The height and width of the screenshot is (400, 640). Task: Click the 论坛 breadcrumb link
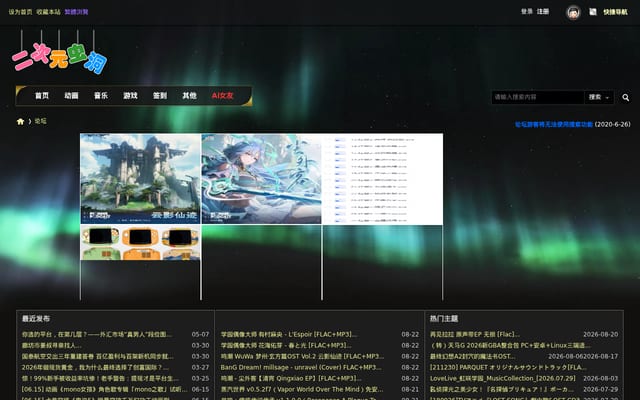pyautogui.click(x=40, y=121)
